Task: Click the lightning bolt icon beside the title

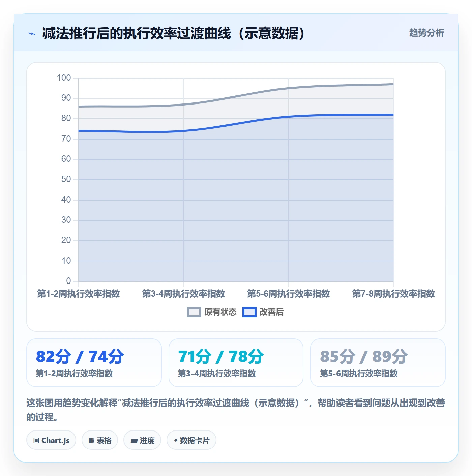Action: coord(32,34)
